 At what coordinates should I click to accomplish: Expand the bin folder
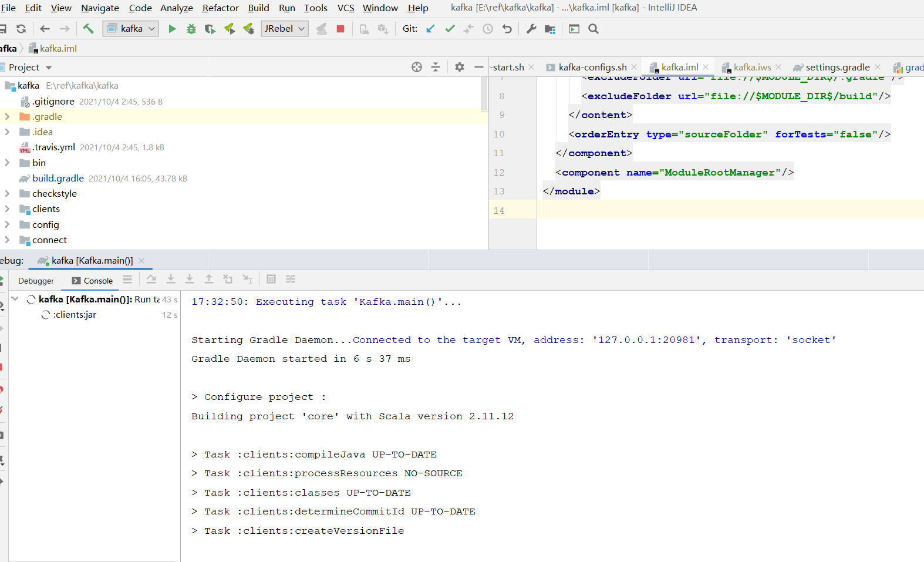click(7, 163)
